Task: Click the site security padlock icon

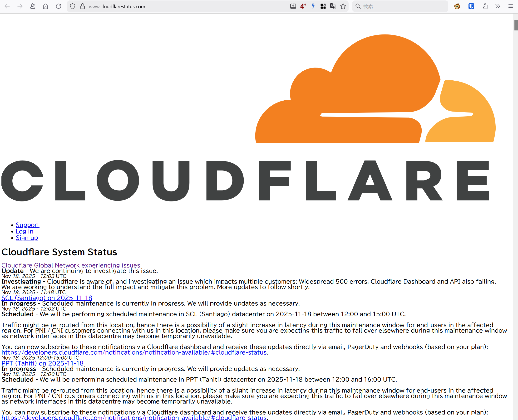Action: click(x=83, y=6)
